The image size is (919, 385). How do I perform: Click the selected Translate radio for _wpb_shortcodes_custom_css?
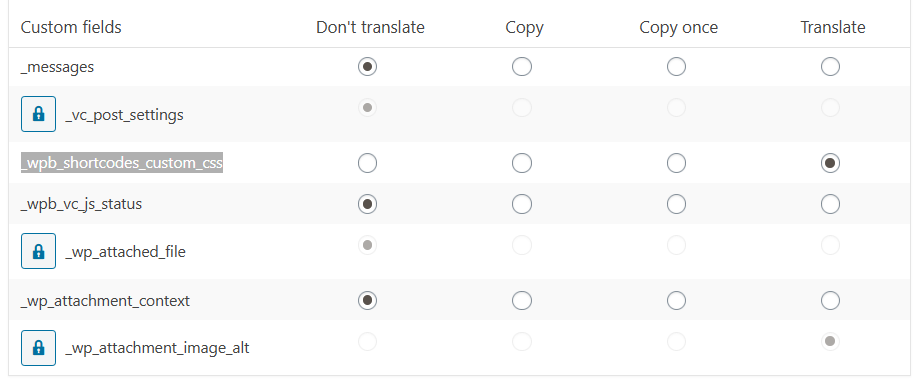[x=830, y=162]
